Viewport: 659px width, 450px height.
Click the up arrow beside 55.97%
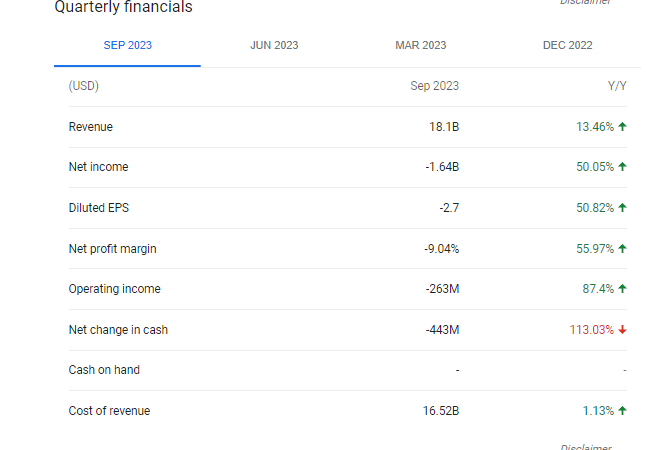point(622,248)
